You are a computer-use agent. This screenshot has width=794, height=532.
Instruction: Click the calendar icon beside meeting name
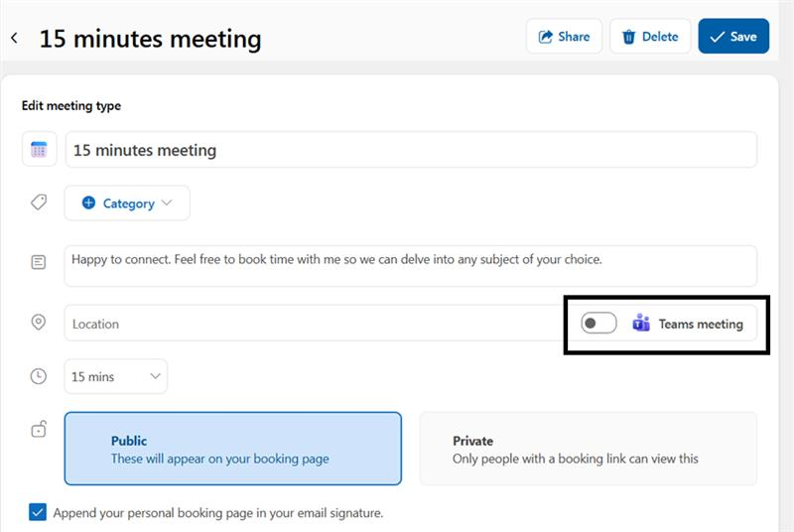click(39, 149)
